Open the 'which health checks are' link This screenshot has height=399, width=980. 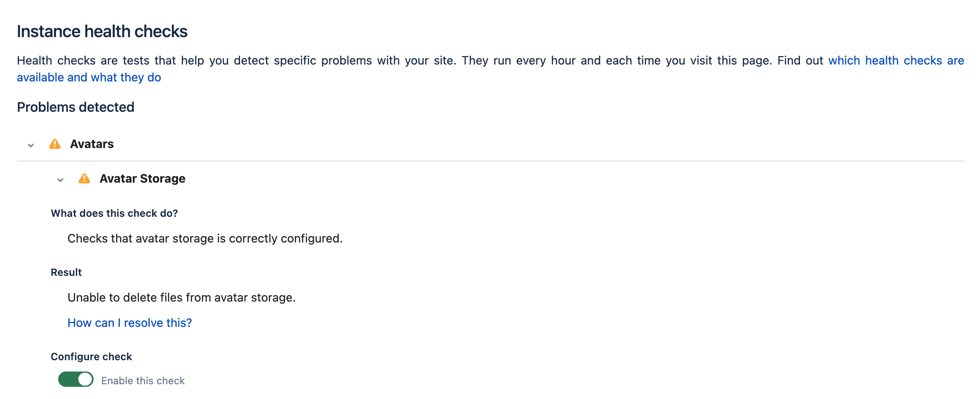point(896,61)
